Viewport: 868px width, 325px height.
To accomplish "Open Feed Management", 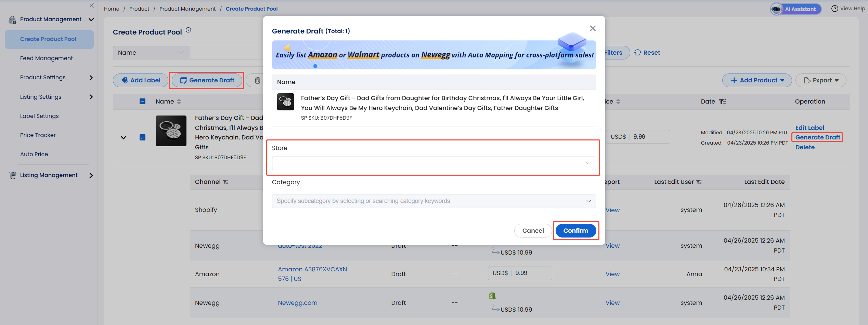I will click(x=47, y=58).
